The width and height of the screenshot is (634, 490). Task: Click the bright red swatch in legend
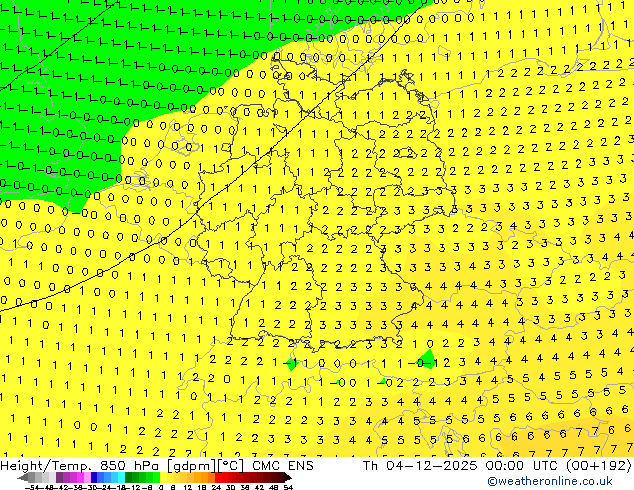[218, 477]
